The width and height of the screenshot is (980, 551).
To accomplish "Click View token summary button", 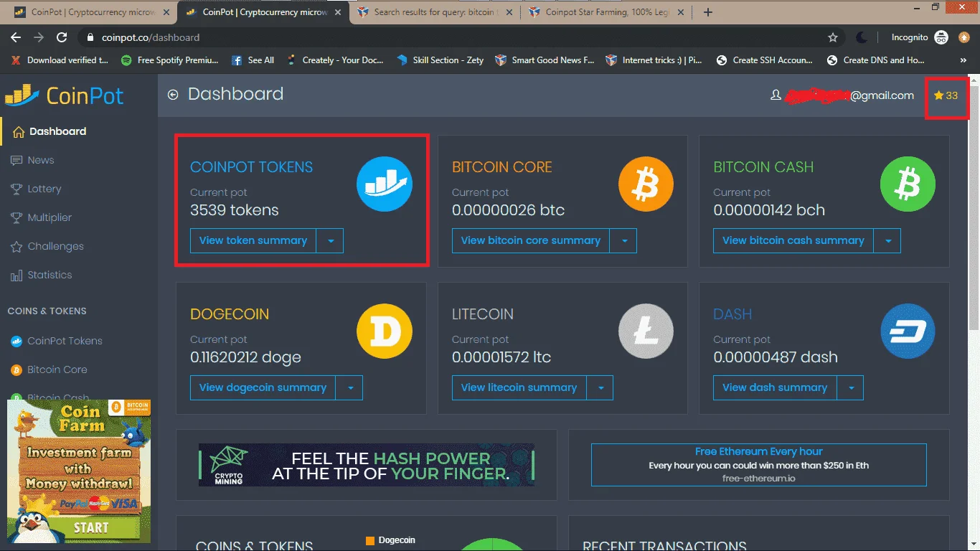I will [x=253, y=241].
